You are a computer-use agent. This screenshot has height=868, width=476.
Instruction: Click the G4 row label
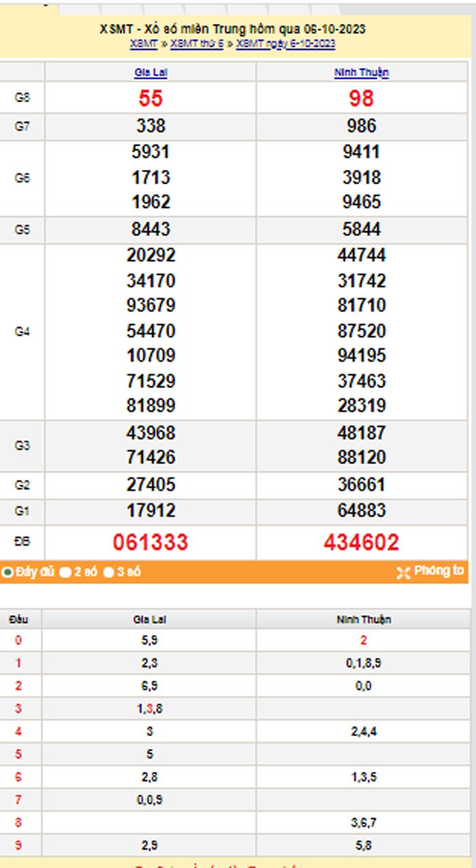coord(22,332)
